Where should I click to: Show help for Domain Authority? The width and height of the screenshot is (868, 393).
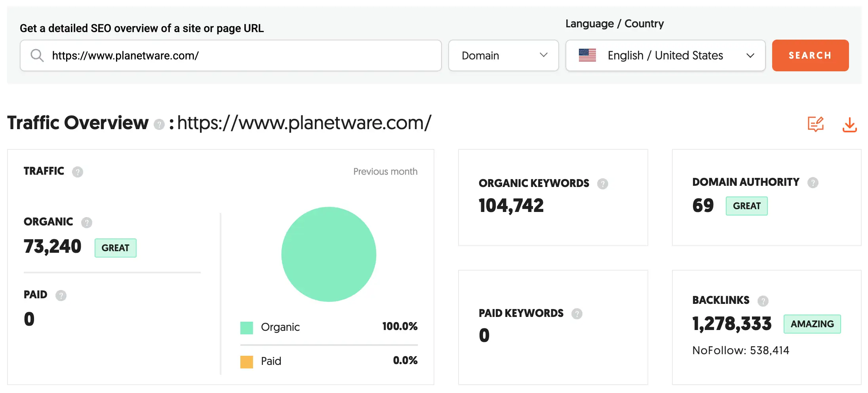click(813, 183)
